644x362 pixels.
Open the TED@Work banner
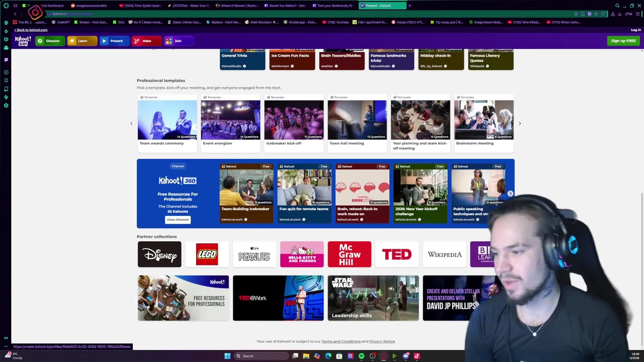278,298
